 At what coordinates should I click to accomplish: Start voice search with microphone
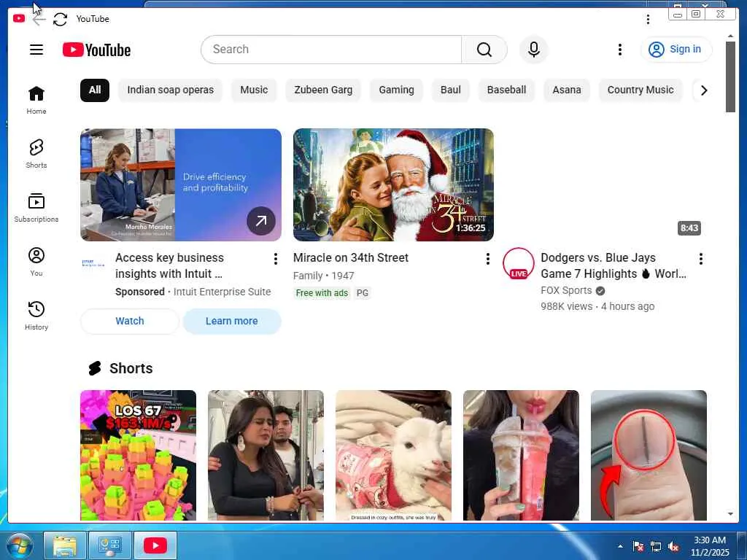(x=534, y=50)
